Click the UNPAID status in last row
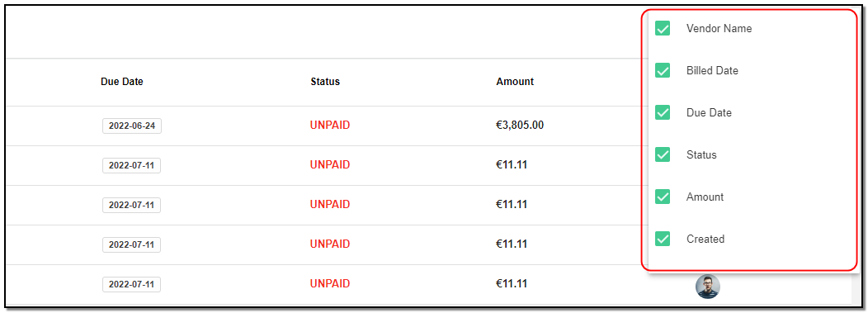868x313 pixels. 330,283
